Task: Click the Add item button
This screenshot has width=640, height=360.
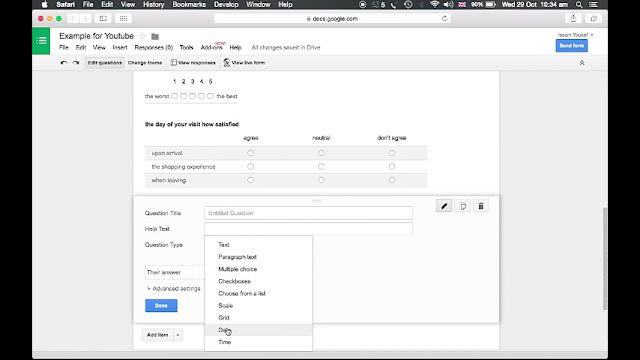Action: pyautogui.click(x=158, y=335)
